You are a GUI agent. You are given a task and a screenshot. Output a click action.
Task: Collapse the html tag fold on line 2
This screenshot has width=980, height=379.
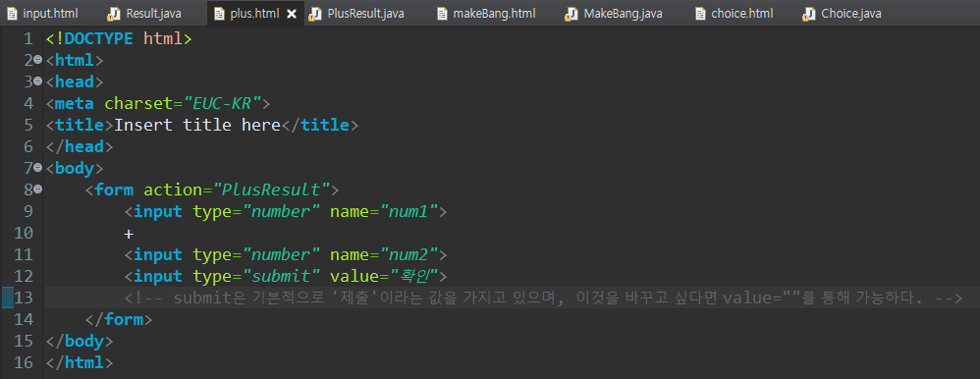37,60
